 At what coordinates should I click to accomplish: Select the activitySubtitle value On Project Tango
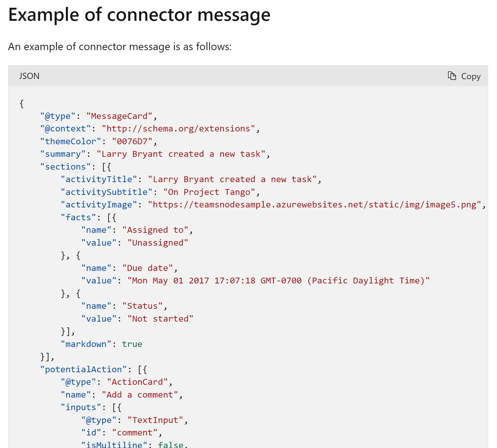pyautogui.click(x=210, y=192)
